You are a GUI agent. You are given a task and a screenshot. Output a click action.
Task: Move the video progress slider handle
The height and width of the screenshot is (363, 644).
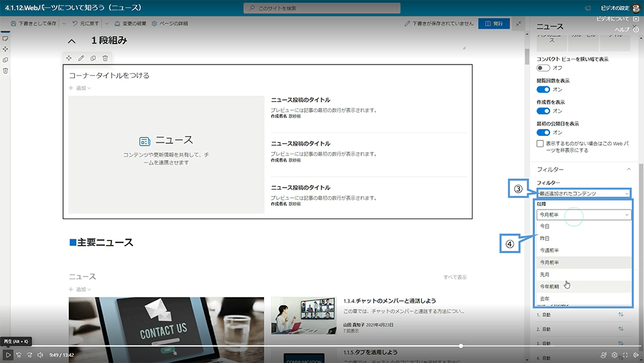461,346
